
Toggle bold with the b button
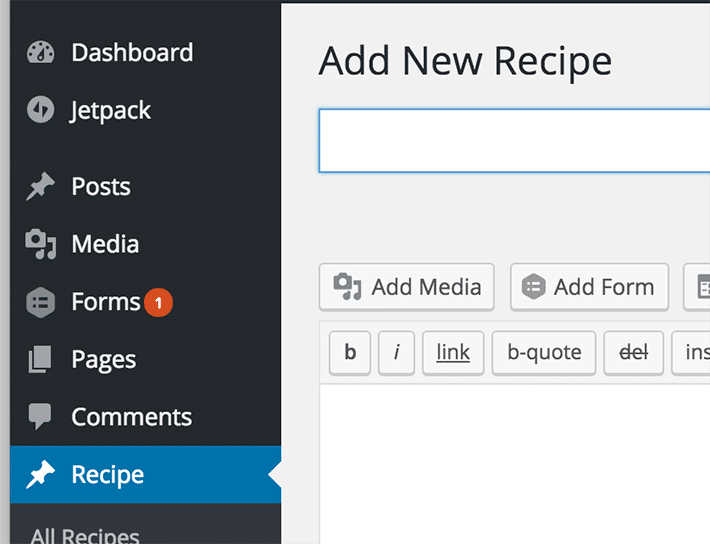350,352
